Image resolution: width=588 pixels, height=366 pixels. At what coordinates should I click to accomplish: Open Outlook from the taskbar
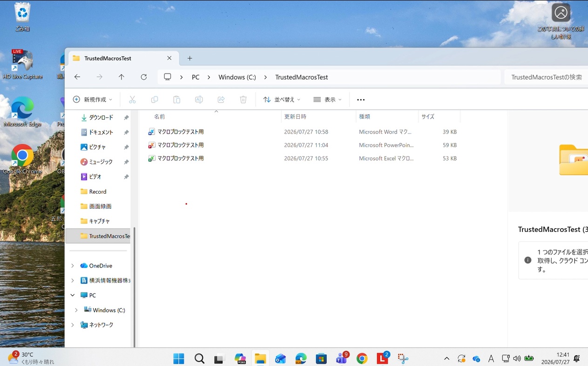(280, 359)
